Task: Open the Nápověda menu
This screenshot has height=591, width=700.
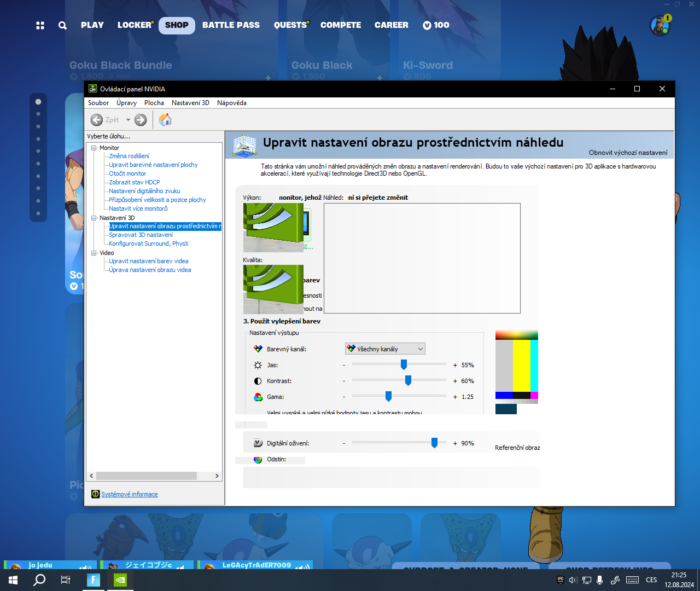Action: pos(232,103)
